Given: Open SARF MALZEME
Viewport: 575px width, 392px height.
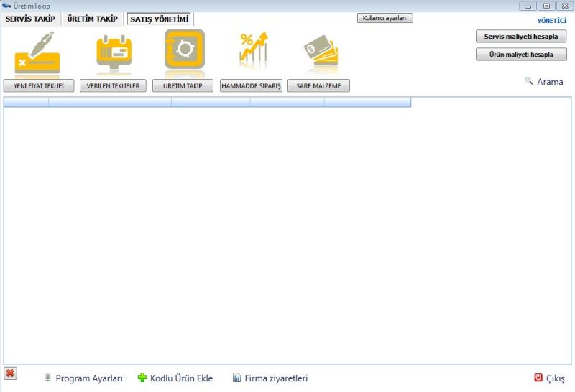Looking at the screenshot, I should (x=318, y=85).
